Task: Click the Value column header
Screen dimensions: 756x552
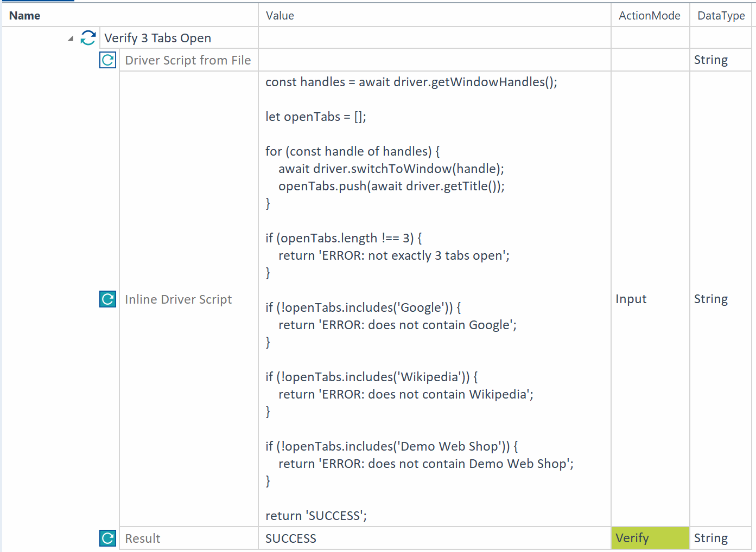Action: click(x=280, y=16)
